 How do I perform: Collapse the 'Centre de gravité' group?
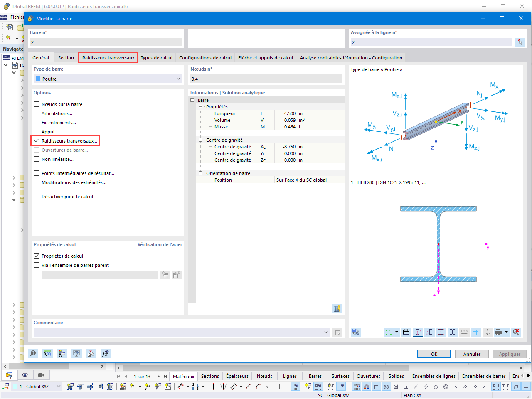(x=201, y=140)
